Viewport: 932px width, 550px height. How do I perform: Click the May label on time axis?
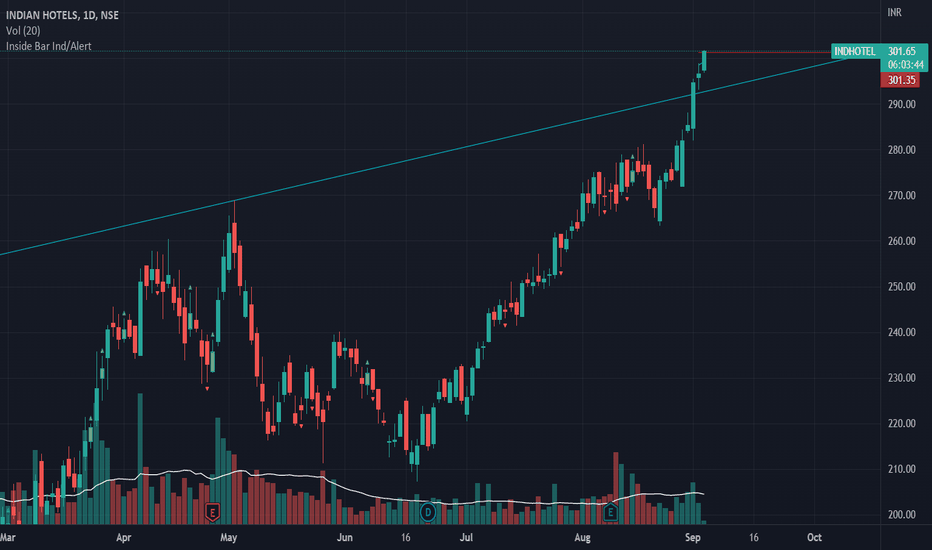point(228,538)
